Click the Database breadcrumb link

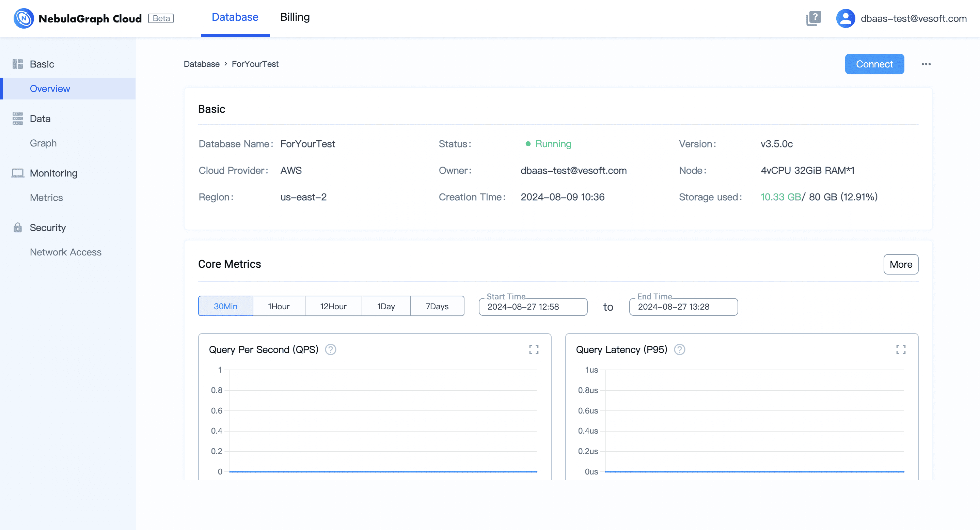click(x=201, y=64)
